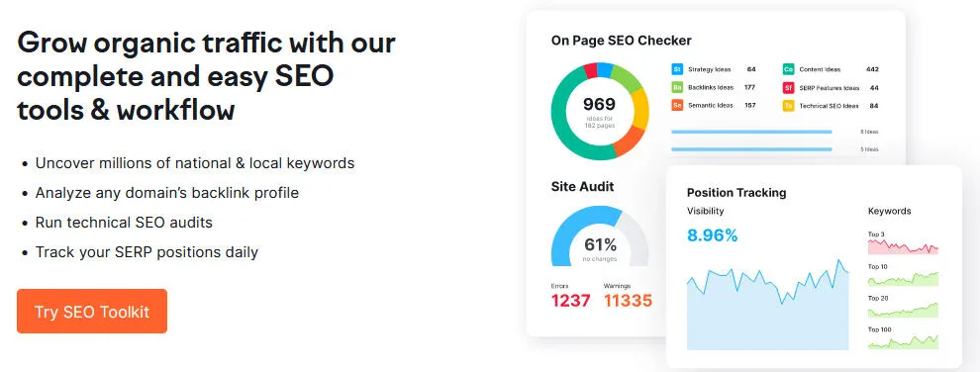Click the Visibility 8.96% value
This screenshot has width=980, height=372.
pyautogui.click(x=713, y=235)
